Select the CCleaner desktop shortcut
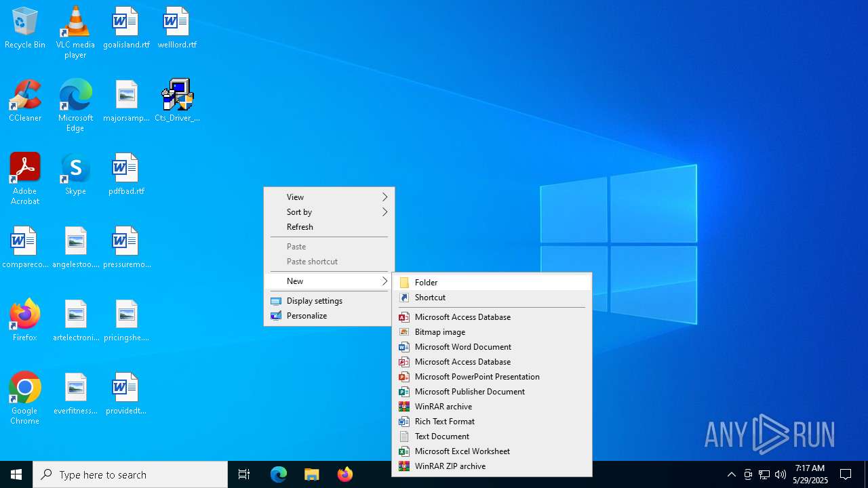The height and width of the screenshot is (488, 868). pyautogui.click(x=25, y=102)
